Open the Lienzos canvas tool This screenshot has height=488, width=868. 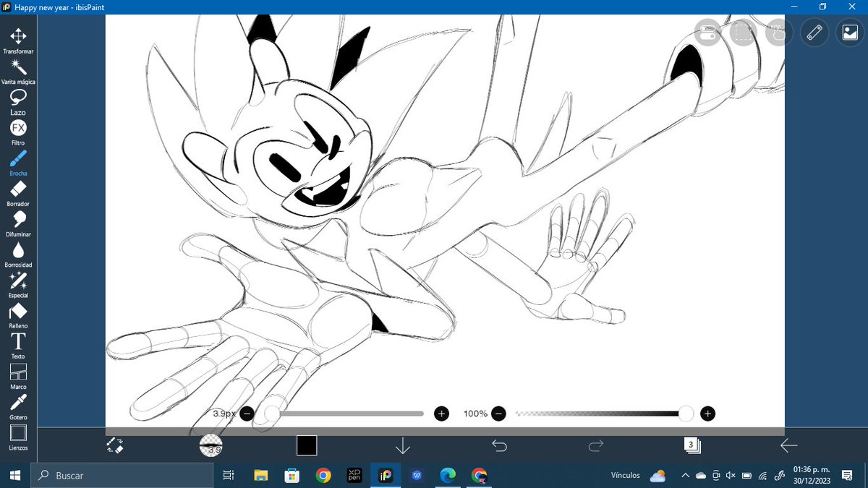tap(18, 437)
